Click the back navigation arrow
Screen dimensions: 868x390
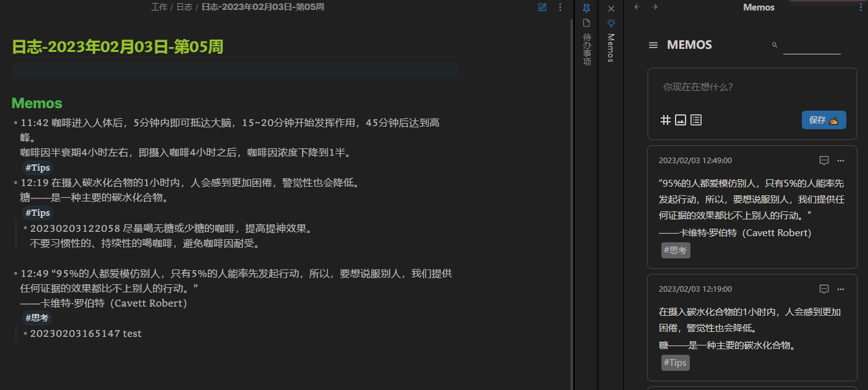point(637,7)
